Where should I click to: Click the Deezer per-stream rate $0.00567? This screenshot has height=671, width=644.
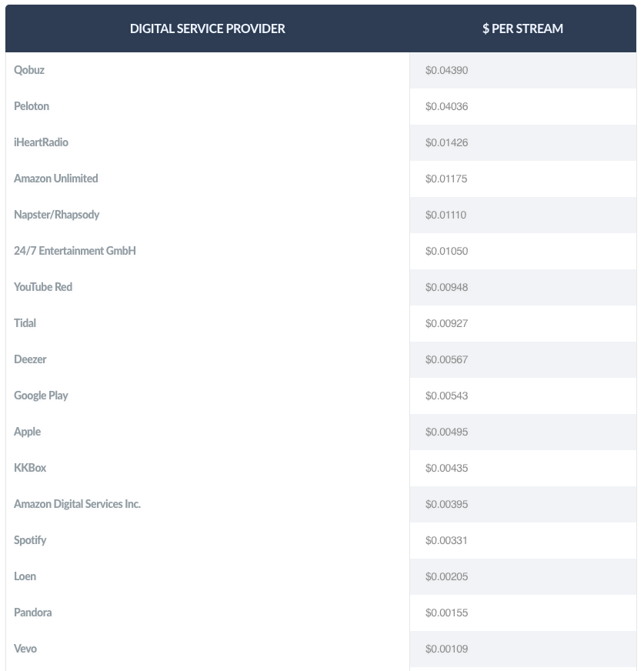(x=446, y=359)
